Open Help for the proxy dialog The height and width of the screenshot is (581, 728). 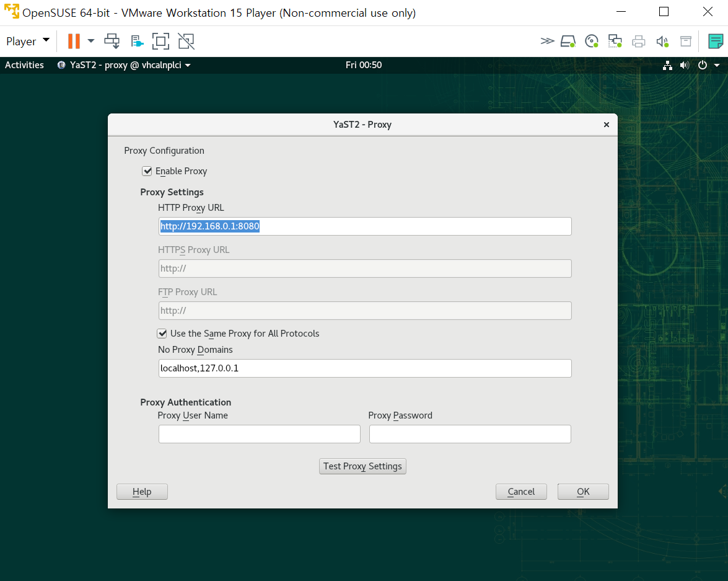(x=142, y=492)
